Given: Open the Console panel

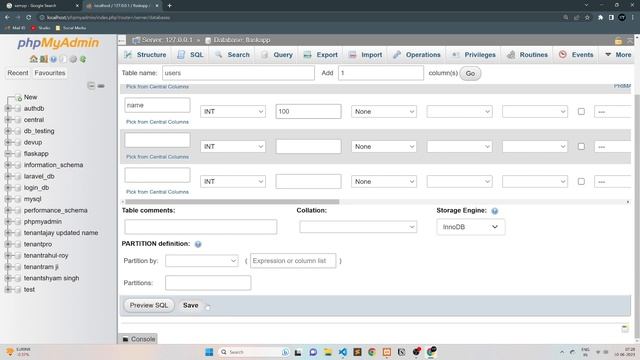Looking at the screenshot, I should tap(139, 339).
